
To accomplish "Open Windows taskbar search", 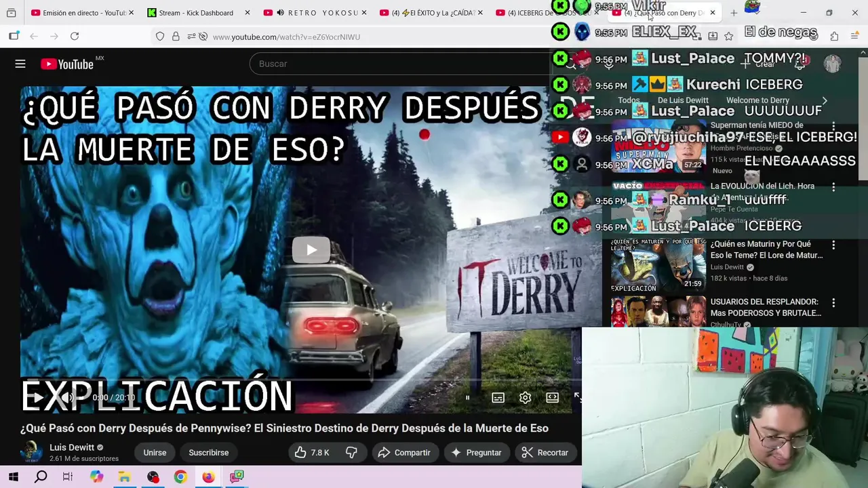I will (x=41, y=477).
